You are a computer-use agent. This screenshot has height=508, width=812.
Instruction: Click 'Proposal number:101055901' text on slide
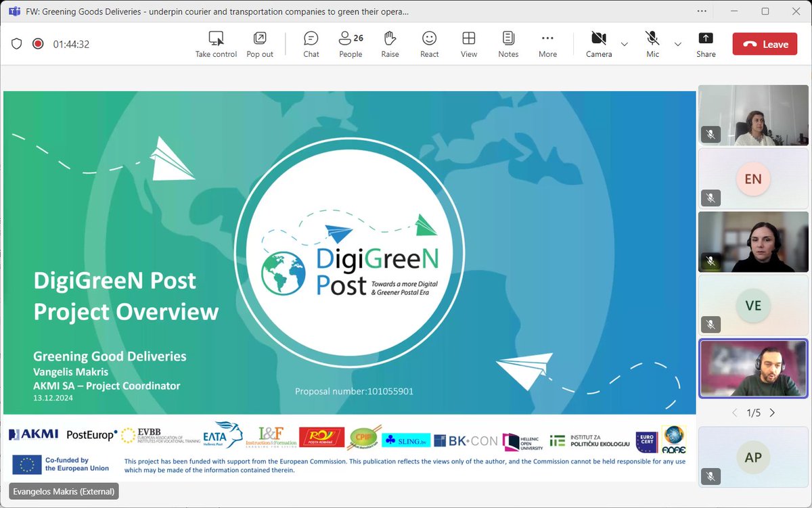pyautogui.click(x=354, y=391)
